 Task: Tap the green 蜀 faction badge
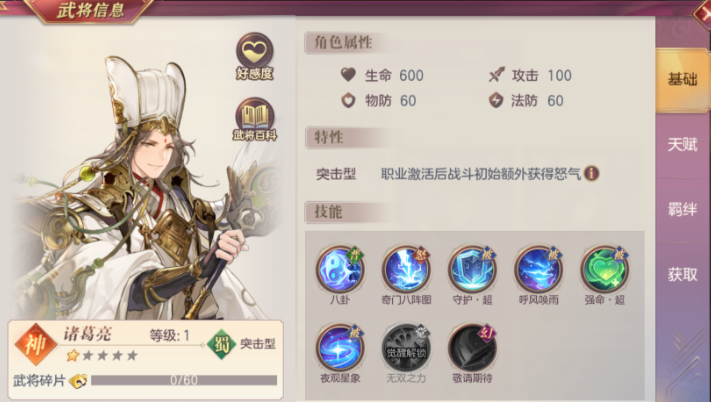coord(221,344)
